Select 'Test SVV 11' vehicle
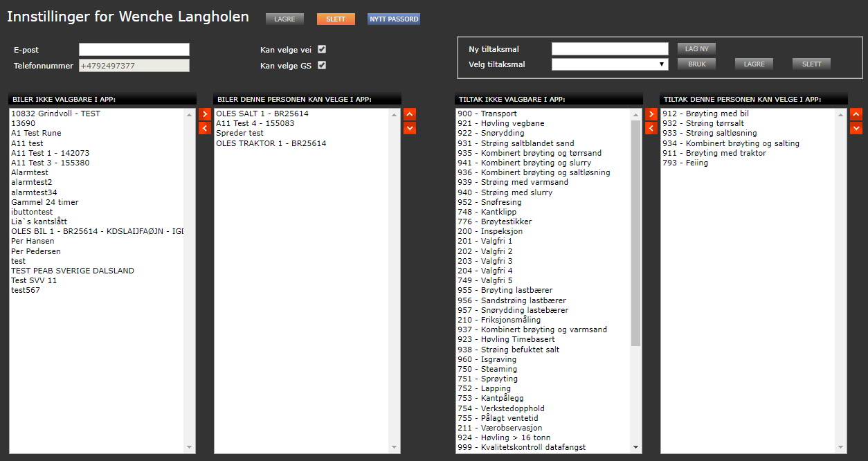 (97, 280)
